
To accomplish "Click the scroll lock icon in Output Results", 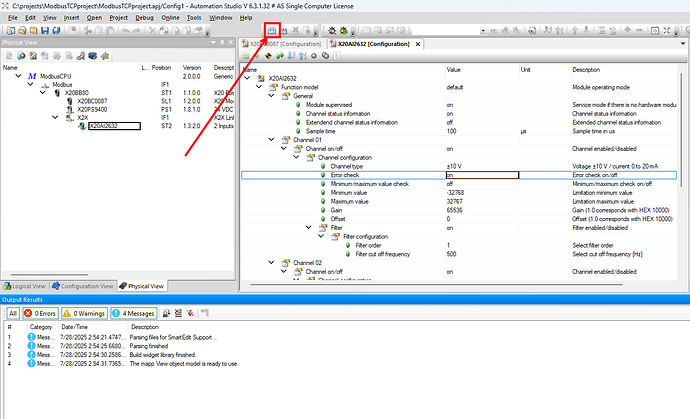I will point(166,313).
